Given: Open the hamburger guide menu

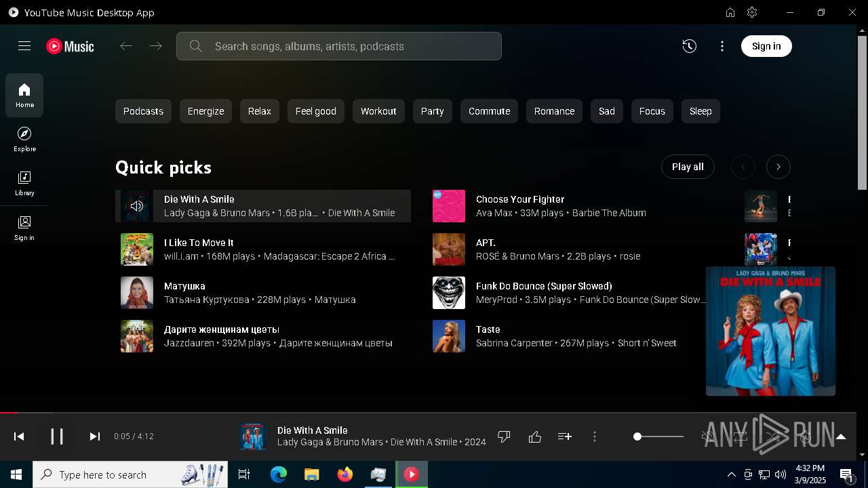Looking at the screenshot, I should point(24,46).
